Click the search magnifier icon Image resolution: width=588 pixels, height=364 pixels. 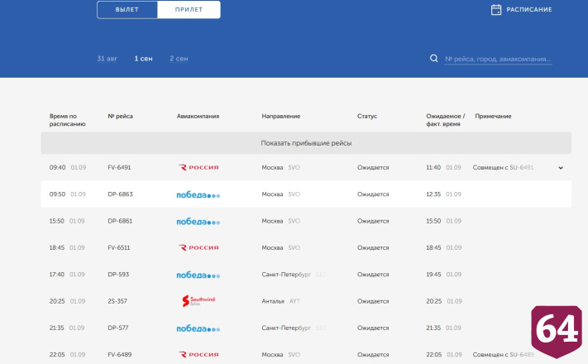click(434, 58)
